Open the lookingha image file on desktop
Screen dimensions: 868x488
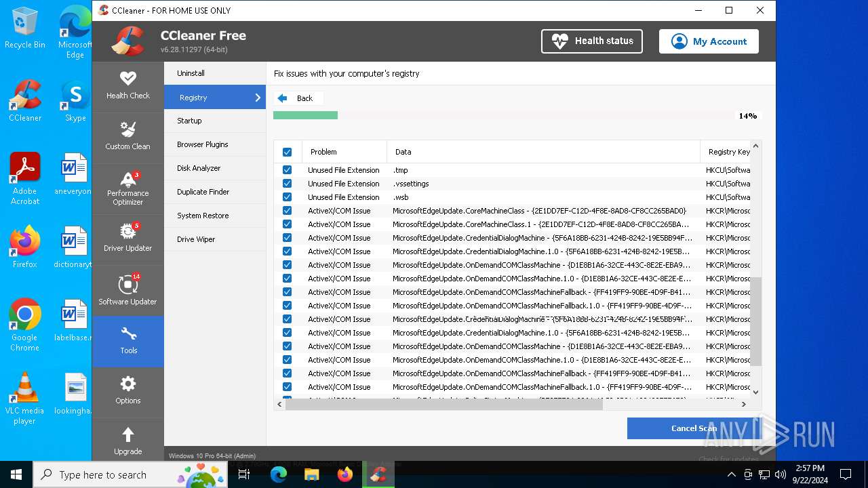[73, 394]
